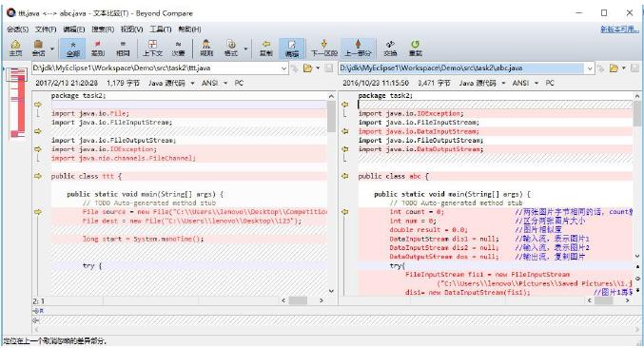Click left gutter arrow at 'import java.io.IOException;' line

click(x=38, y=149)
